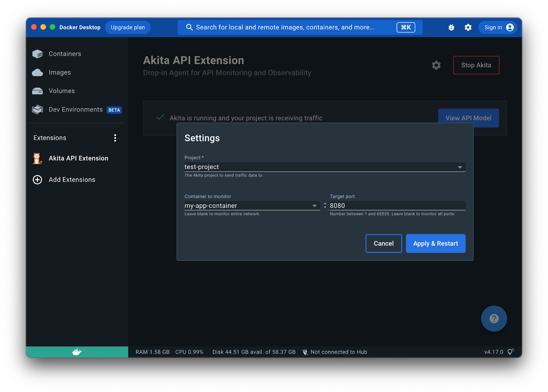
Task: Click the Dev Environments box icon
Action: 37,110
